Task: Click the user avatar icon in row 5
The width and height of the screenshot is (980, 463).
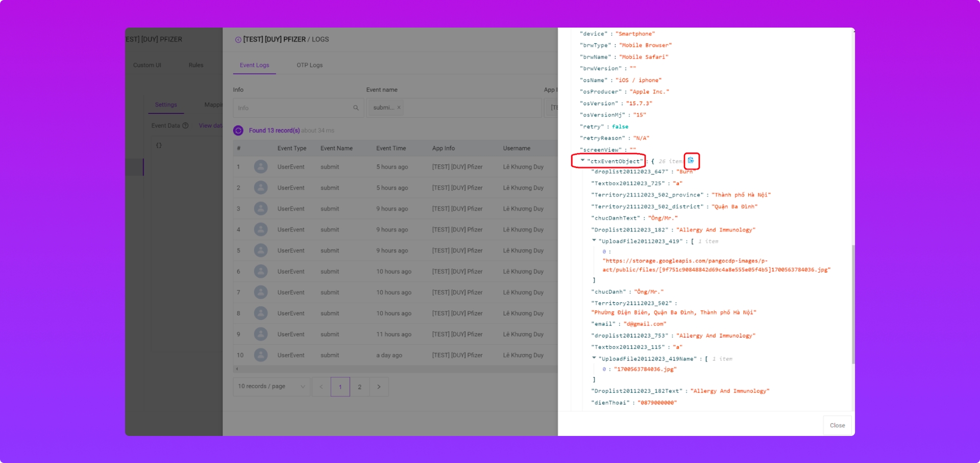Action: coord(261,251)
